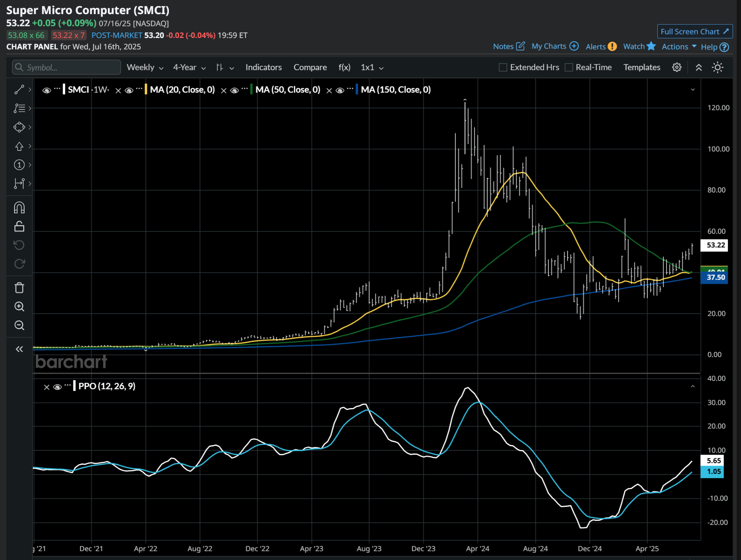Select the trend line drawing tool
The width and height of the screenshot is (741, 560).
[19, 90]
